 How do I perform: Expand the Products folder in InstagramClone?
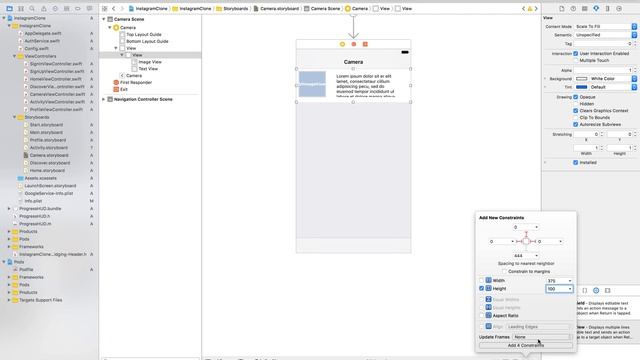pos(9,231)
